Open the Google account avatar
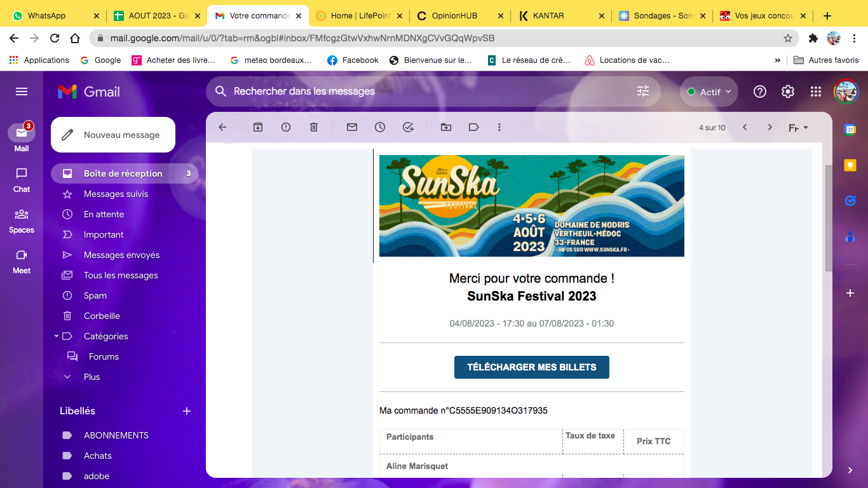This screenshot has height=488, width=868. click(x=846, y=91)
